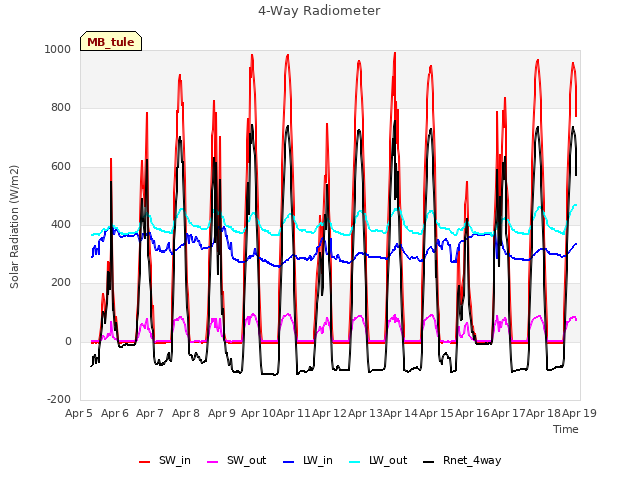Viewport: 640px width, 480px height.
Task: Click the magenta SW_out legend swatch
Action: (x=213, y=462)
